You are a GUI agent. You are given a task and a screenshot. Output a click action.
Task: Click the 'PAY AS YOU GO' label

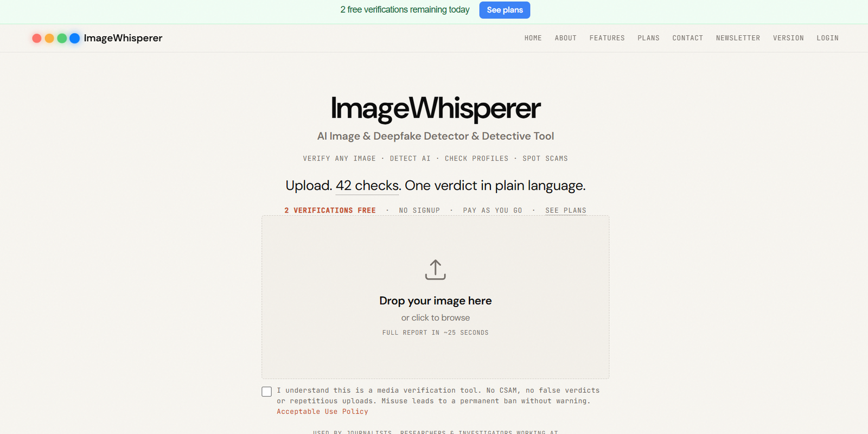pos(492,210)
